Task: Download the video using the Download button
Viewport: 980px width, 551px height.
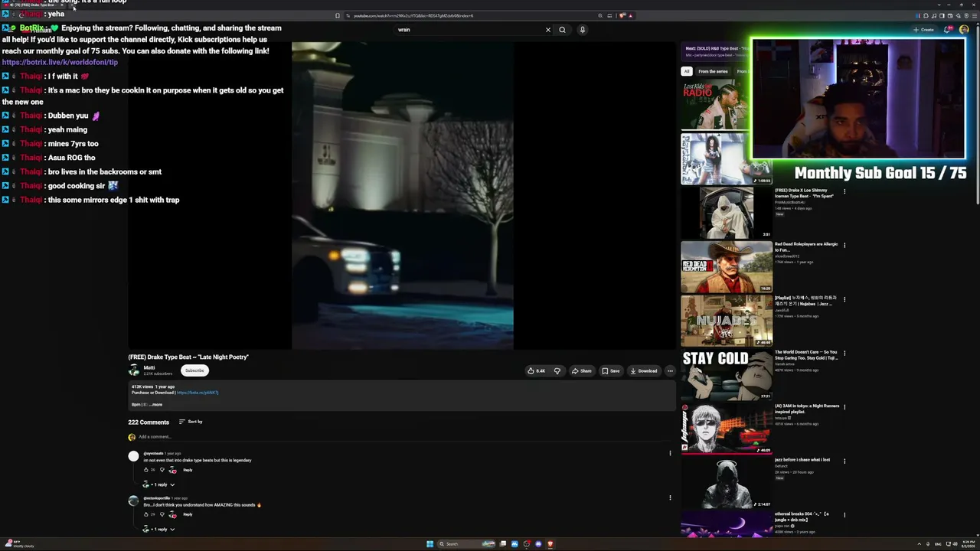Action: pyautogui.click(x=643, y=371)
